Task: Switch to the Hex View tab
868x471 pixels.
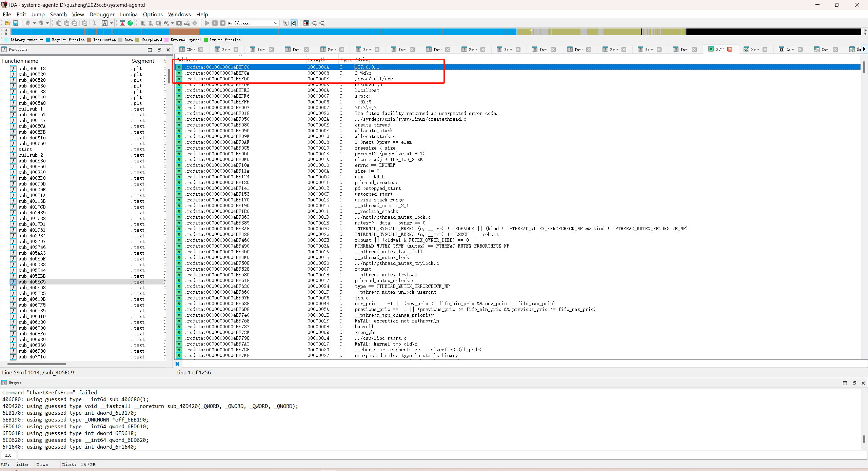Action: coord(754,49)
